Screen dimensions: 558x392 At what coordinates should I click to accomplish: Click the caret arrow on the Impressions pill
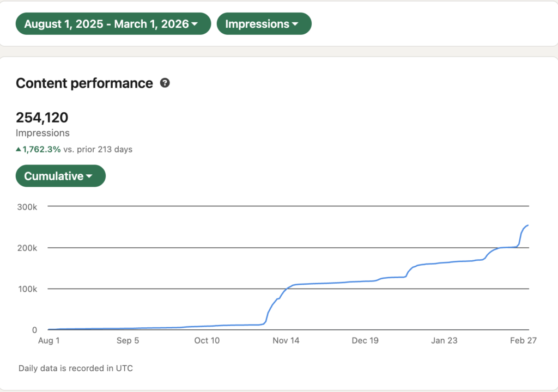pyautogui.click(x=295, y=24)
